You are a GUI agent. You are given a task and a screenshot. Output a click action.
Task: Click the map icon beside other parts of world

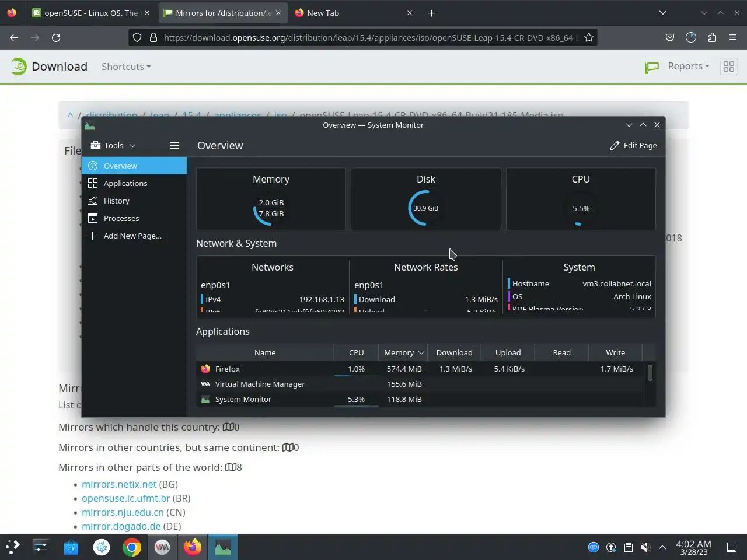coord(231,467)
